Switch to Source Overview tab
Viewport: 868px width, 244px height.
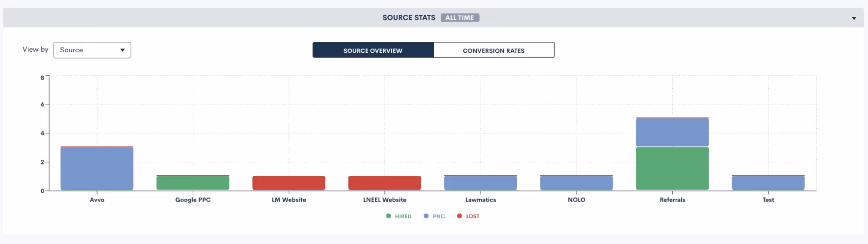[x=373, y=50]
